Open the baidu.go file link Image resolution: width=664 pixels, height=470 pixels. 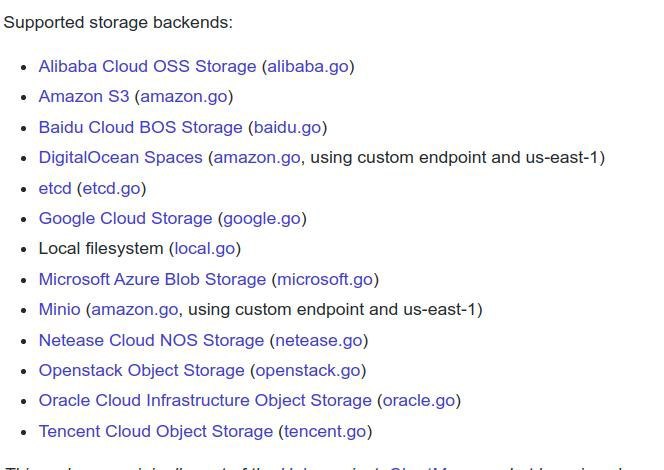(x=288, y=127)
